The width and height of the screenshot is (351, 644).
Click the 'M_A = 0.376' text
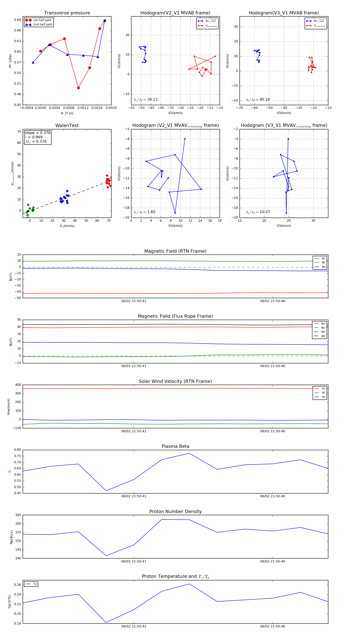coord(36,141)
